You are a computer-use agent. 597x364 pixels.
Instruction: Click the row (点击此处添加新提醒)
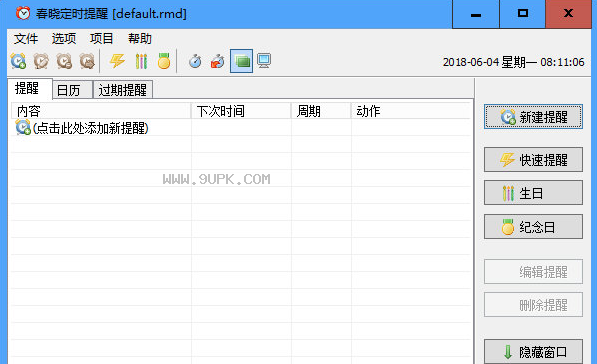coord(241,128)
